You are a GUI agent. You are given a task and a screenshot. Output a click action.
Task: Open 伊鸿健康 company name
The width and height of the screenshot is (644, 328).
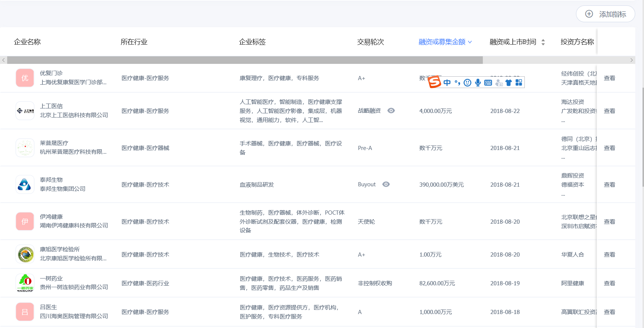[x=51, y=217]
